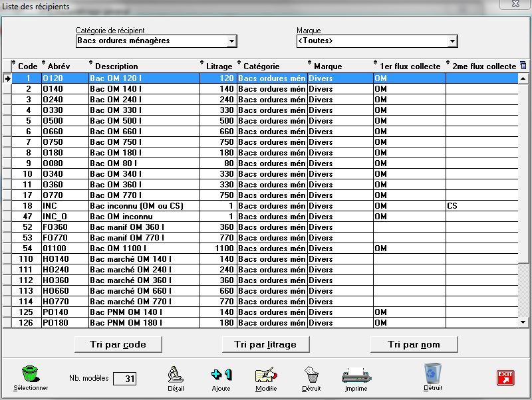Click the red EXIT icon
This screenshot has height=400, width=532.
pos(505,377)
